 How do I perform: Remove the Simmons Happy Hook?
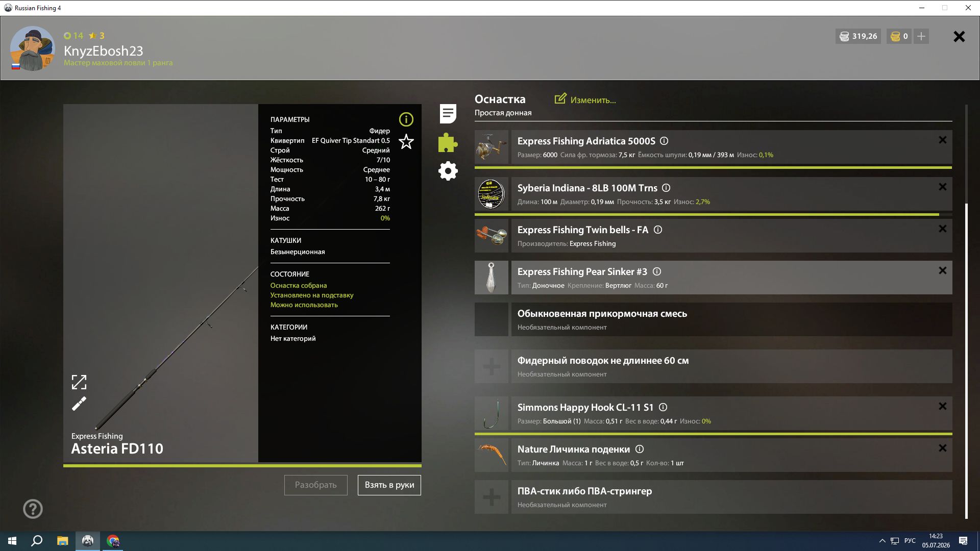point(942,406)
